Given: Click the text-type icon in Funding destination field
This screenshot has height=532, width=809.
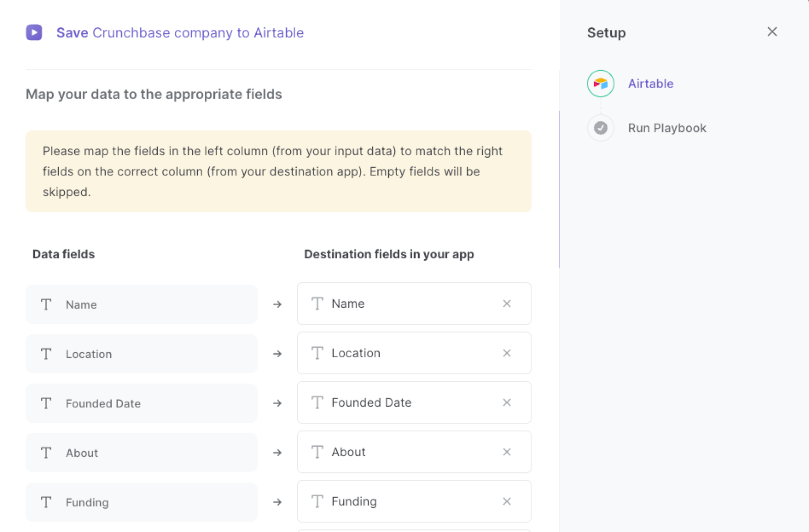Looking at the screenshot, I should (x=317, y=501).
